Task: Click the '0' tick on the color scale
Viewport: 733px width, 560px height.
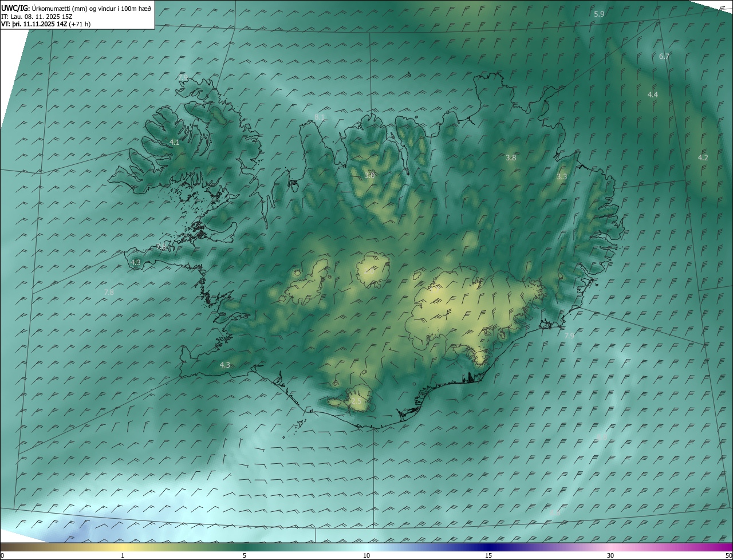Action: coord(2,555)
